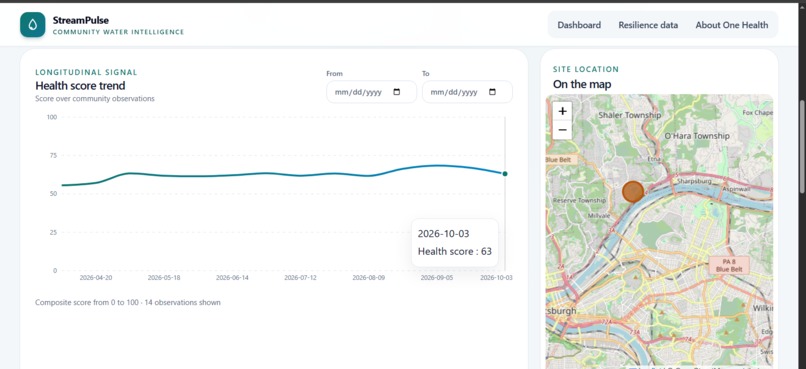Click 'Shaler Township' label on map
806x369 pixels.
tap(629, 115)
